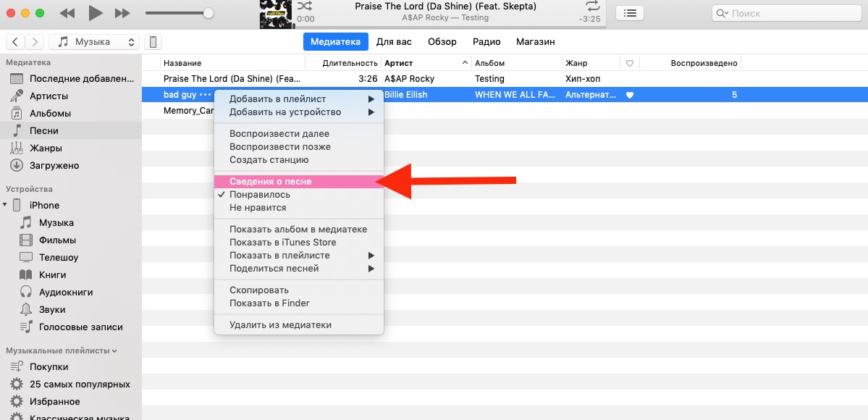Open Жанры in sidebar
Screen dimensions: 868x420
(x=71, y=148)
